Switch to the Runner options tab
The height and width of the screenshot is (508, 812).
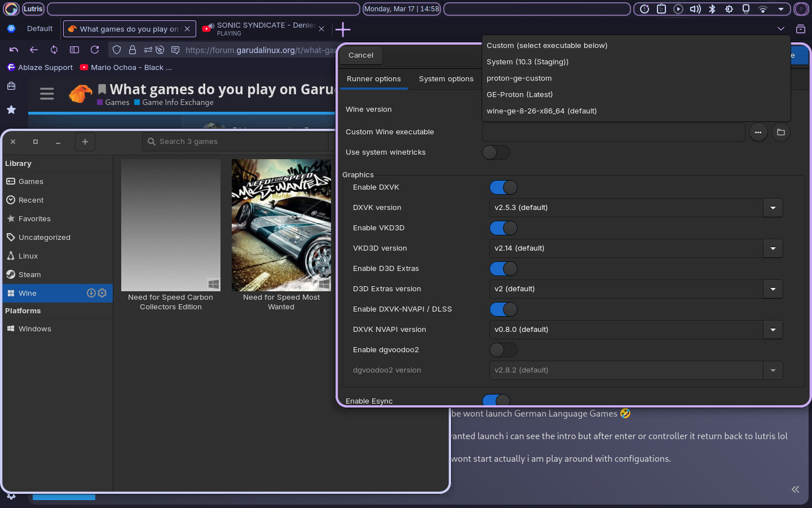(x=373, y=79)
